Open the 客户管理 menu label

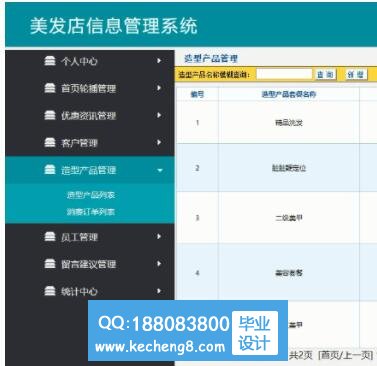coord(79,143)
